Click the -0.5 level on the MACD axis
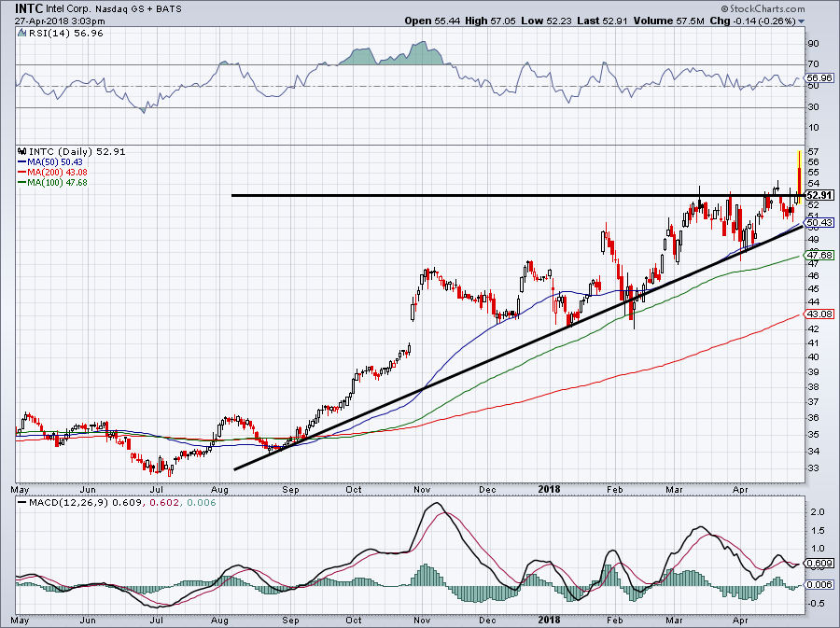 [x=815, y=604]
